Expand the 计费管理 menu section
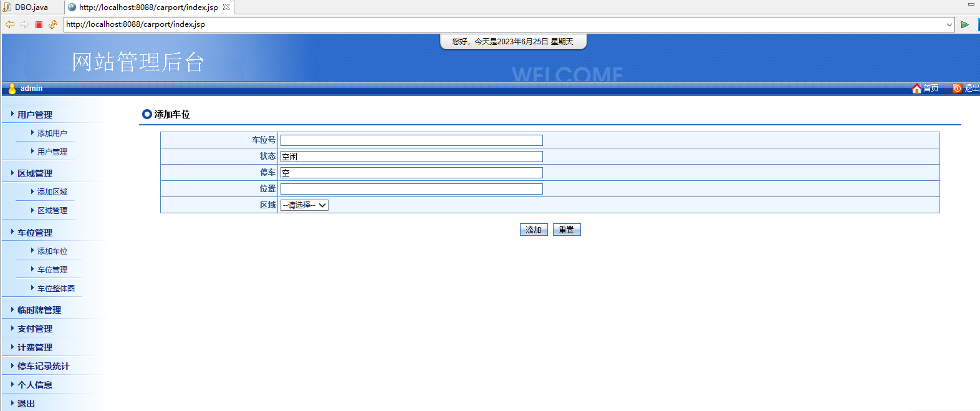The width and height of the screenshot is (980, 411). 35,347
